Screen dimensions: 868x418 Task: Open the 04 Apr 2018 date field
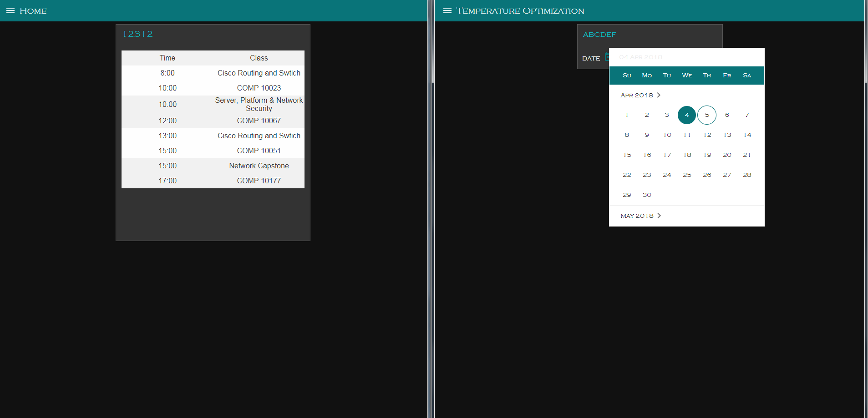point(640,57)
